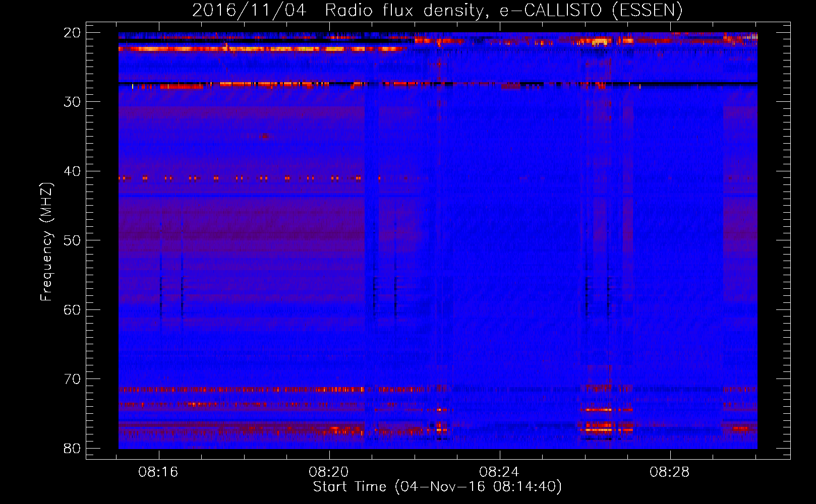Click the 50 MHz frequency tick label
Screen dimensions: 816x504
(72, 240)
